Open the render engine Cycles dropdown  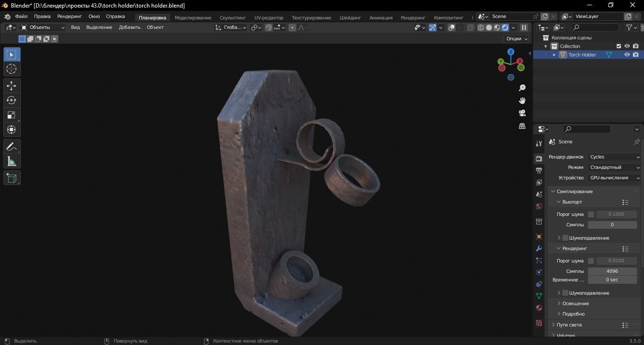coord(615,157)
